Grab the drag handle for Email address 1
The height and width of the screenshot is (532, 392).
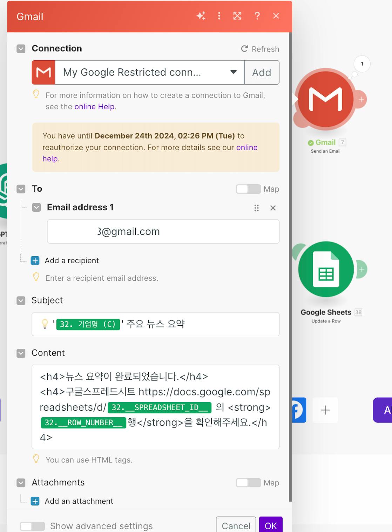tap(256, 208)
